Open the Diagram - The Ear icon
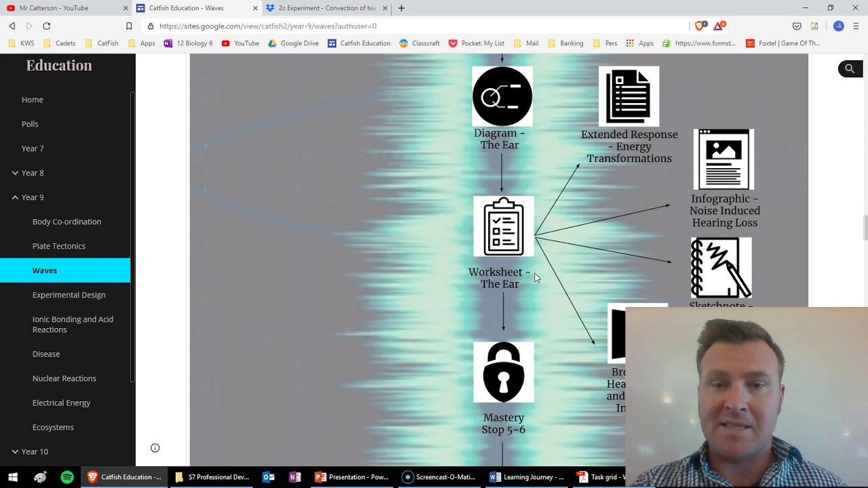 pyautogui.click(x=502, y=96)
